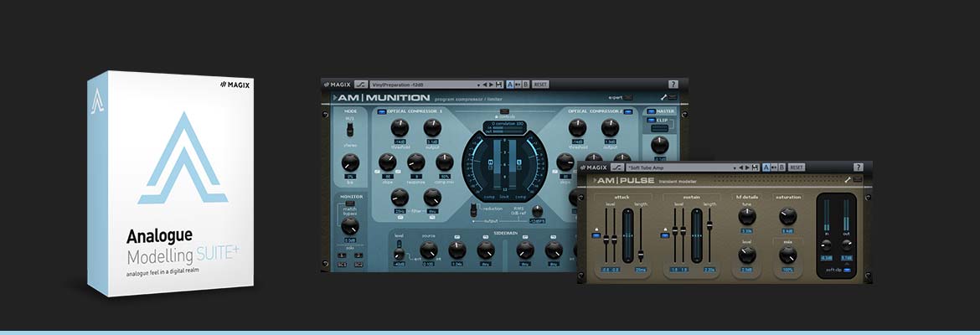Click the sustain length slider in AM|Pulse

[709, 234]
